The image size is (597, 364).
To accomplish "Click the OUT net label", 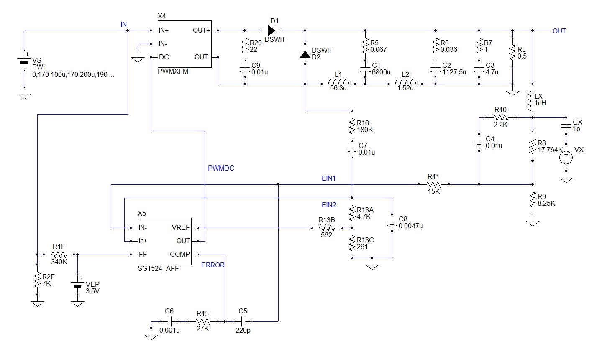I will (x=559, y=31).
